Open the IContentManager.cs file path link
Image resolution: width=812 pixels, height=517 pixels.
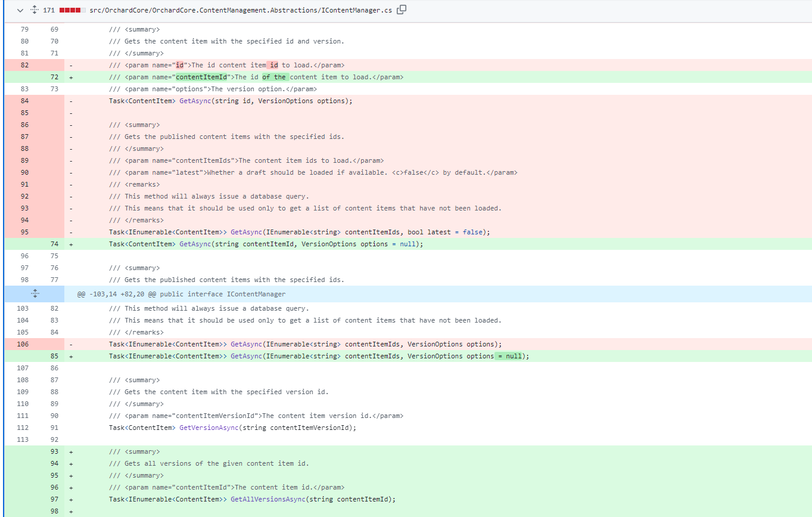[x=241, y=11]
